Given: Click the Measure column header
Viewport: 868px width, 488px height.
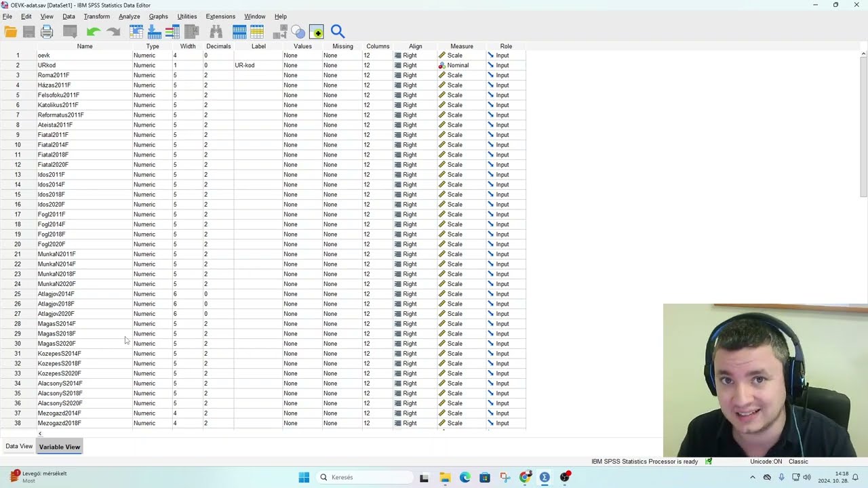Looking at the screenshot, I should (462, 46).
